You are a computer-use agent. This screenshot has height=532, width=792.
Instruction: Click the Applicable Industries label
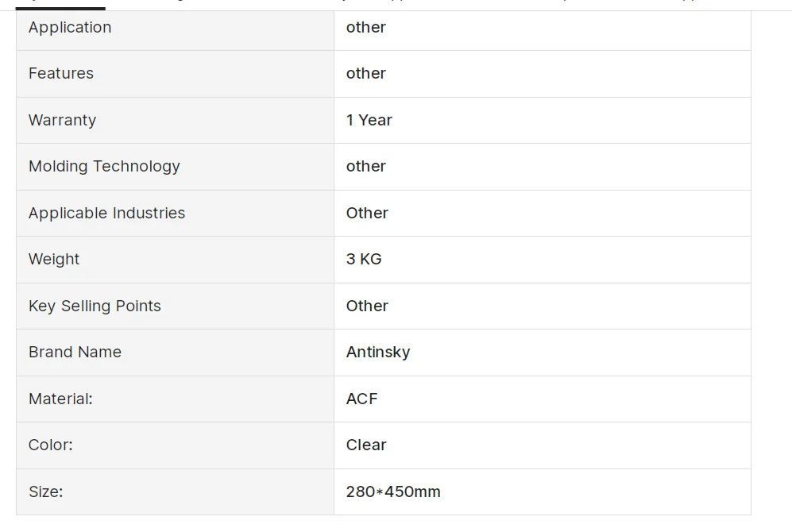tap(106, 213)
